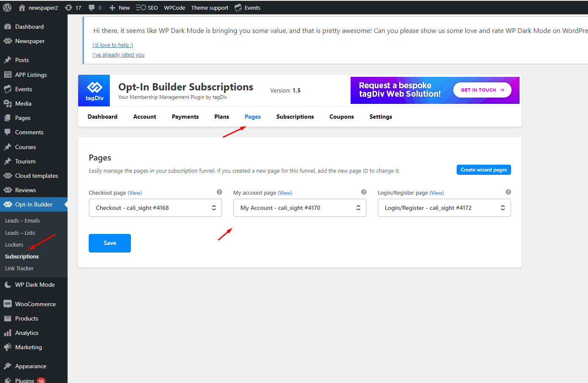Click the Reviews icon in sidebar
Viewport: 588px width, 383px height.
point(8,190)
